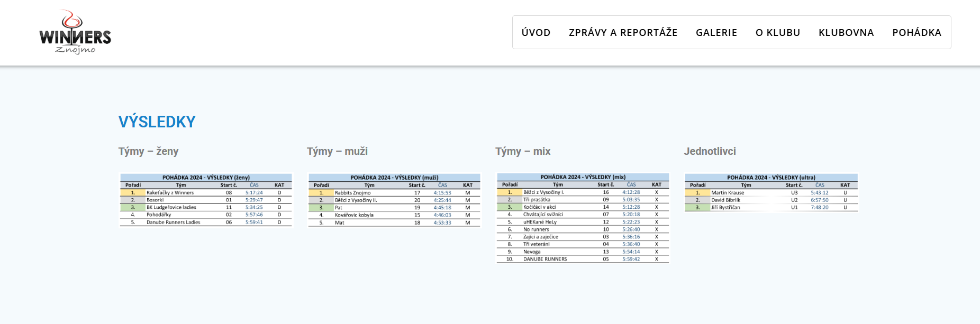980x324 pixels.
Task: Click the VÝSLEDKY heading
Action: tap(157, 122)
